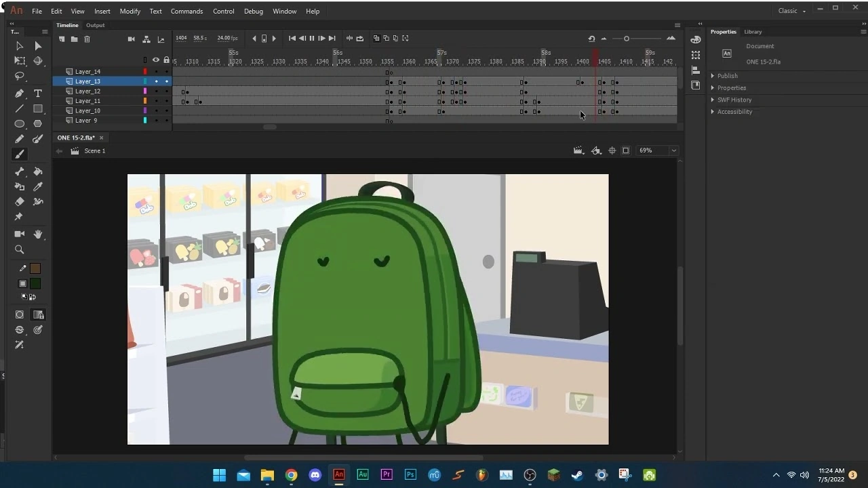Select the Hand tool

click(38, 234)
